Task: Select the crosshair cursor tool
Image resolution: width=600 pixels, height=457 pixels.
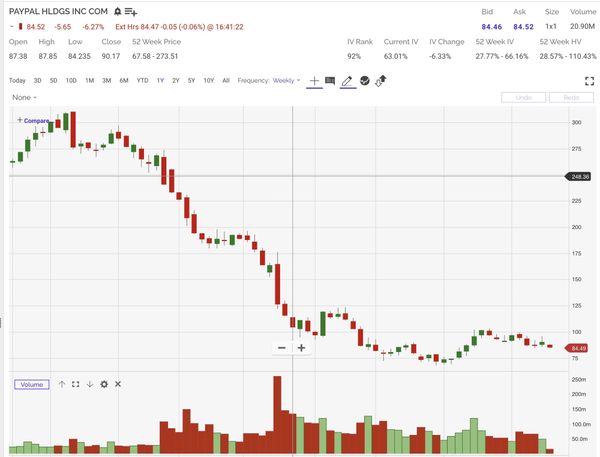Action: point(314,80)
